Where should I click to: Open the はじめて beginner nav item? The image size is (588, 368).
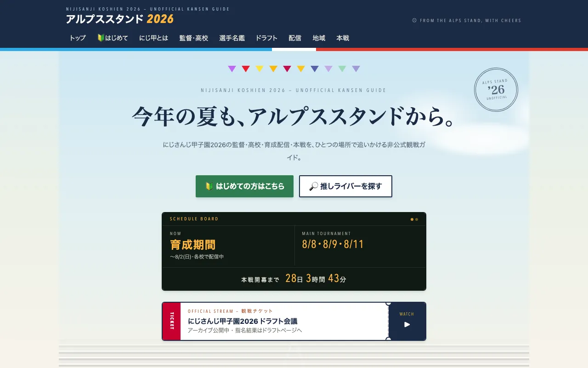click(113, 38)
